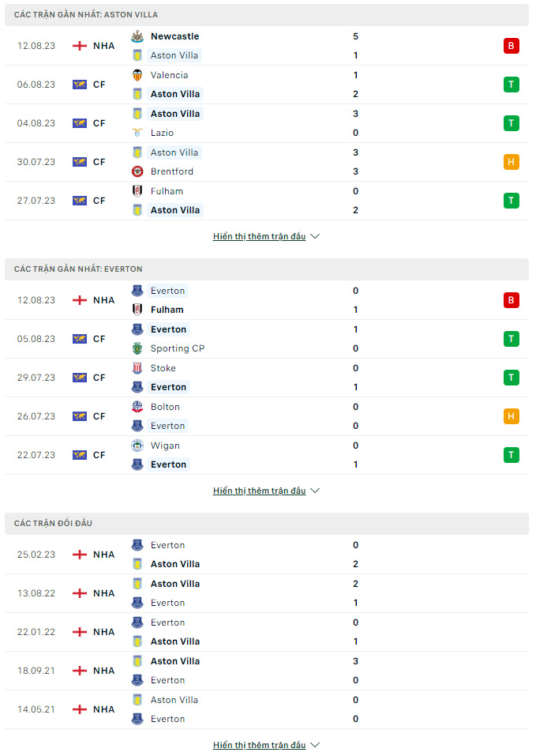Screen dimensions: 536x756
Task: Click the green T badge for Valencia match
Action: point(511,85)
